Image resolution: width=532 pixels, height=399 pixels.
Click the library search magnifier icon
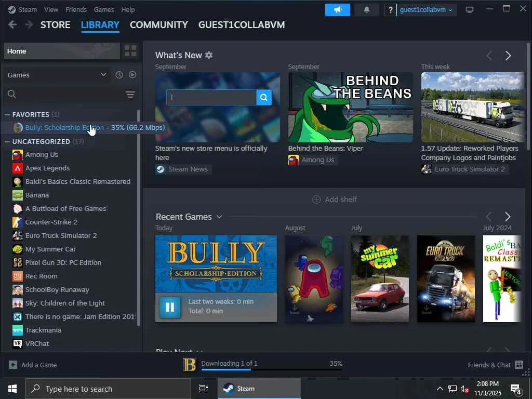pos(12,94)
